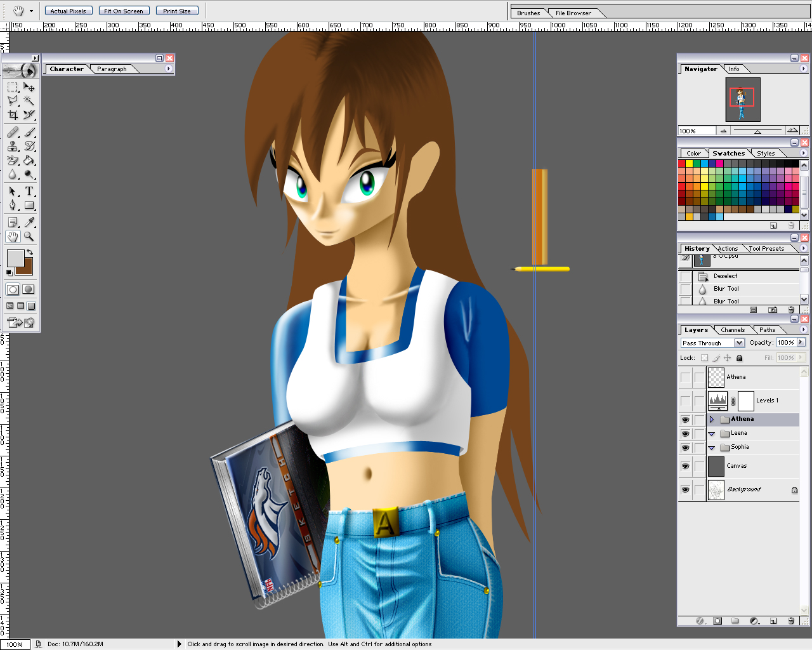Click the Print Size button
Screen dimensions: 812x650
pos(177,11)
